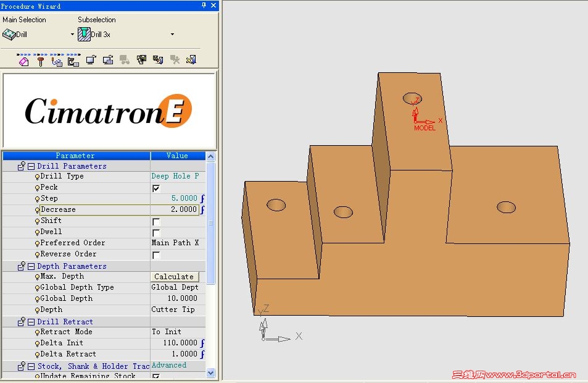Pin the Procedure Wizard panel
The width and height of the screenshot is (588, 383).
[204, 6]
